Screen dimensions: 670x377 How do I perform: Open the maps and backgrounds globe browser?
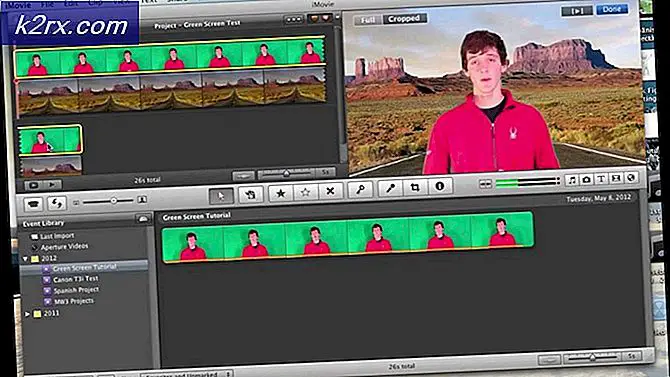click(x=631, y=177)
